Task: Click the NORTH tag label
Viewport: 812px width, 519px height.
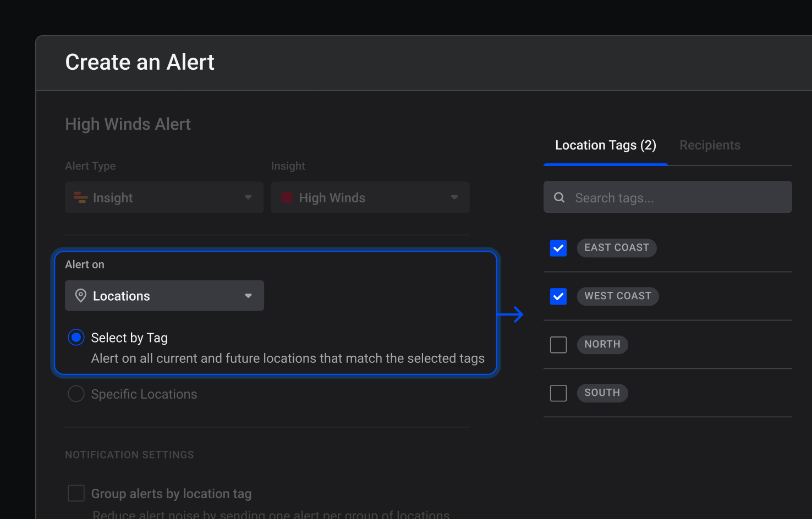Action: 602,345
